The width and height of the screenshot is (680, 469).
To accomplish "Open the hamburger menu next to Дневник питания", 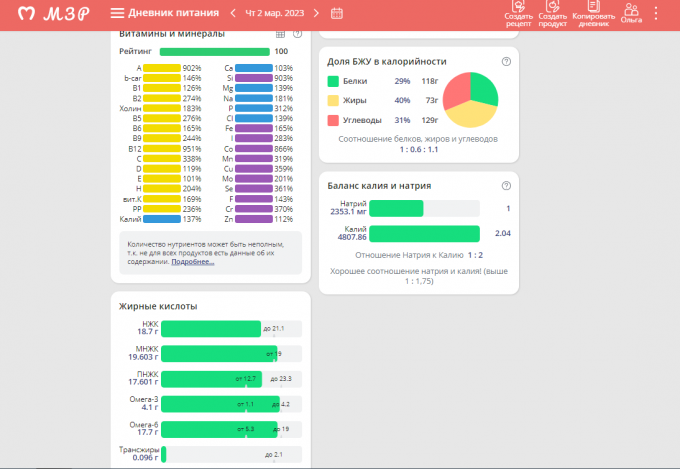I will pos(117,13).
